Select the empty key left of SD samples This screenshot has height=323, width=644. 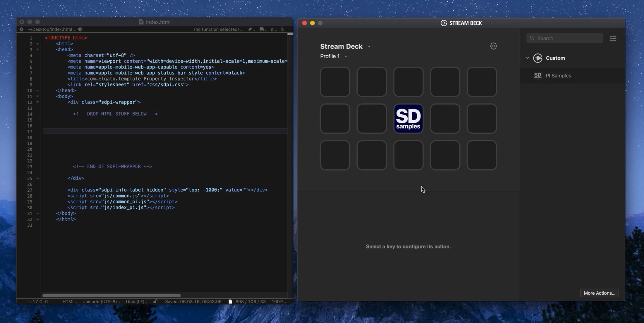pyautogui.click(x=371, y=118)
